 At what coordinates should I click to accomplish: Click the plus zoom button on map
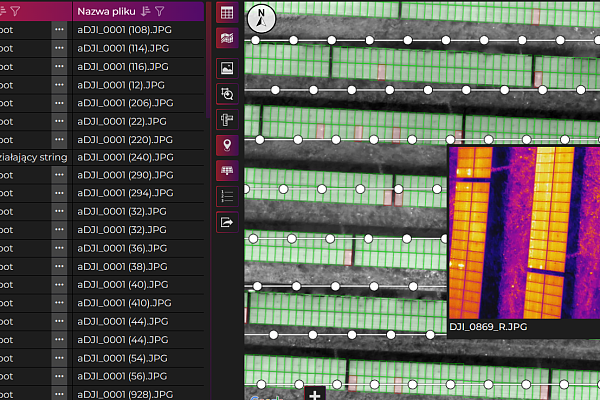pyautogui.click(x=315, y=394)
